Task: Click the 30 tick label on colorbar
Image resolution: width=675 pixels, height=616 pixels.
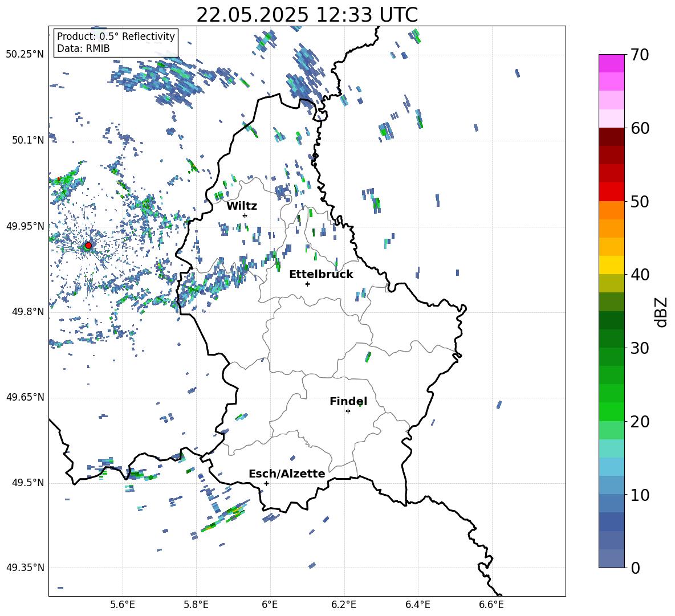Action: coord(640,348)
